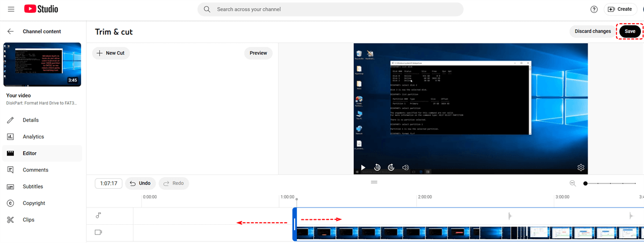644x243 pixels.
Task: Click the Editor clapperboard icon
Action: [x=10, y=153]
